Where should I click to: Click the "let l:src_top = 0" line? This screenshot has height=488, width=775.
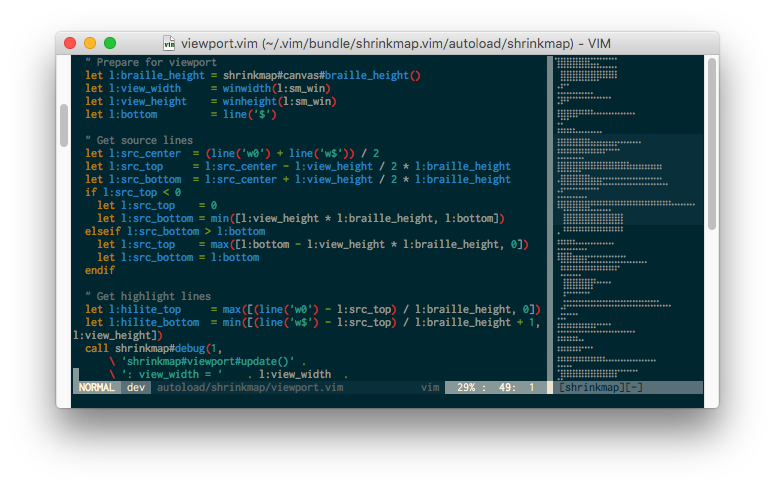click(157, 205)
